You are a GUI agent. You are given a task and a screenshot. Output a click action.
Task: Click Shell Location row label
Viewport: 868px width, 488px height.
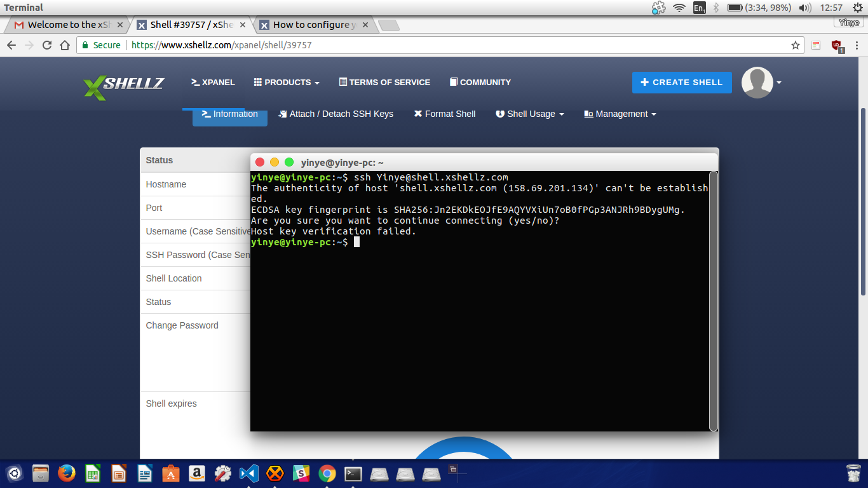(173, 278)
